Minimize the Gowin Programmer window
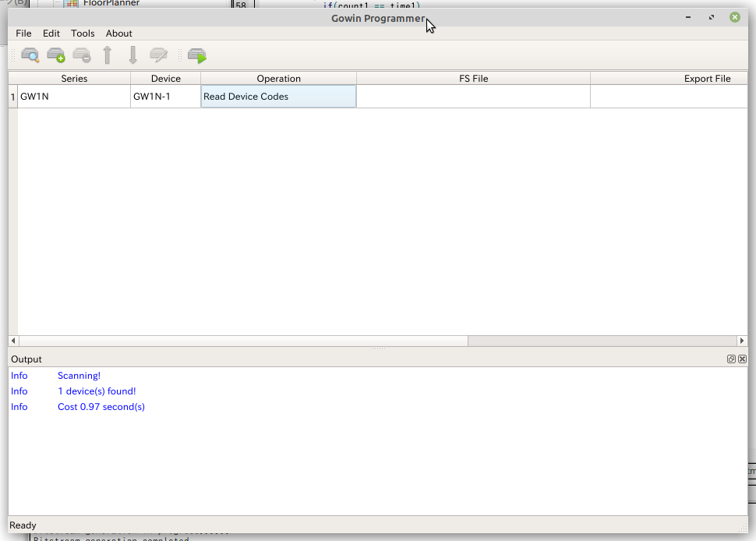 688,17
